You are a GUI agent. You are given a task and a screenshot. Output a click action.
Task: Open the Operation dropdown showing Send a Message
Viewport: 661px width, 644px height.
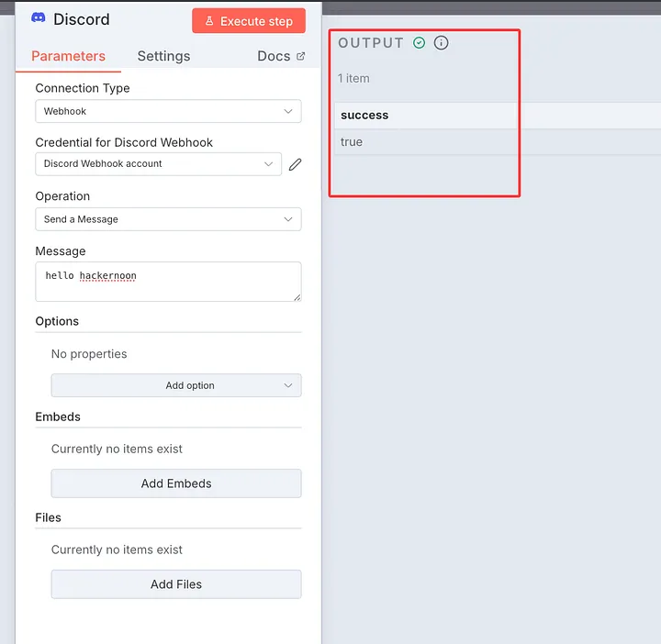pyautogui.click(x=168, y=219)
